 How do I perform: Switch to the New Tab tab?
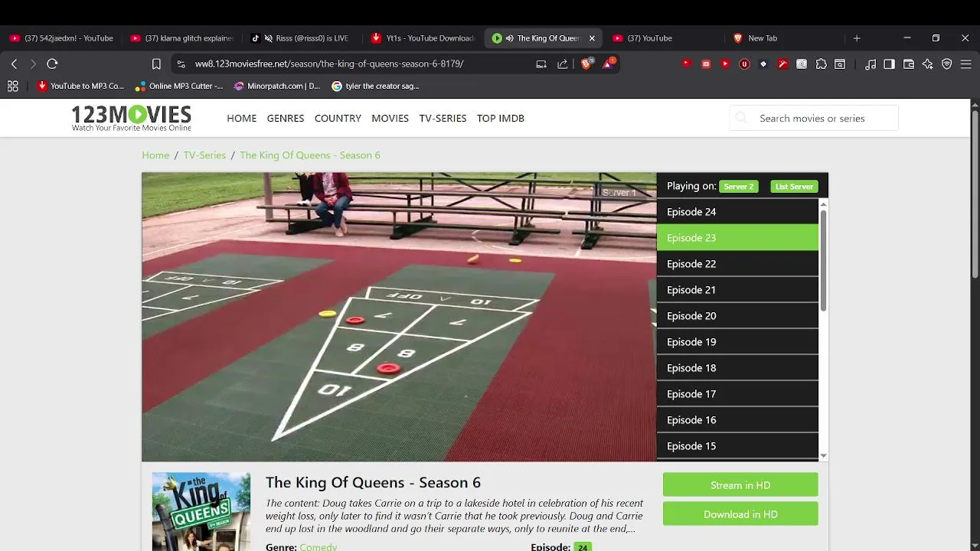(x=785, y=38)
